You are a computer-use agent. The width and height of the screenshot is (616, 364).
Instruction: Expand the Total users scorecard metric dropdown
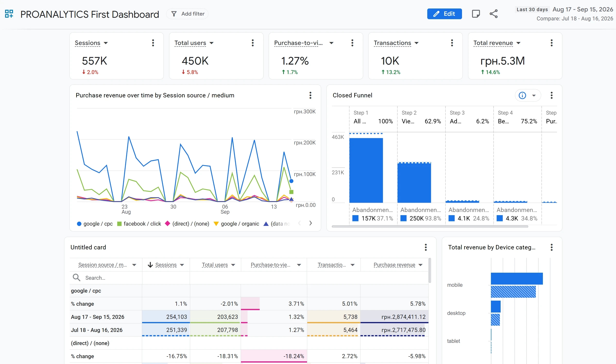click(x=212, y=43)
